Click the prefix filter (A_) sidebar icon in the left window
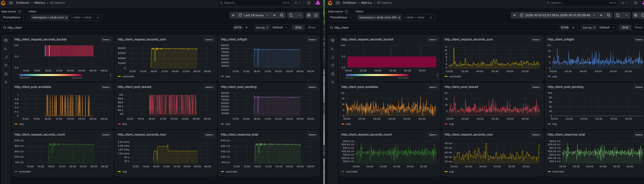Image resolution: width=644 pixels, height=184 pixels. pyautogui.click(x=6, y=49)
